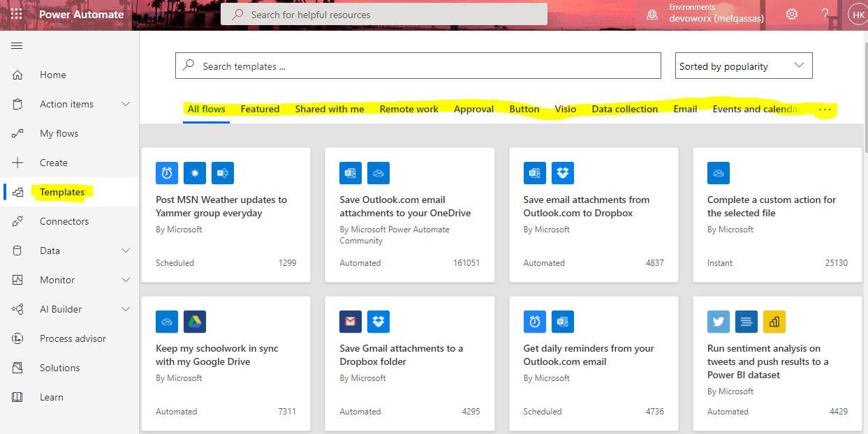Select the Yammer icon on the weather template

[222, 173]
